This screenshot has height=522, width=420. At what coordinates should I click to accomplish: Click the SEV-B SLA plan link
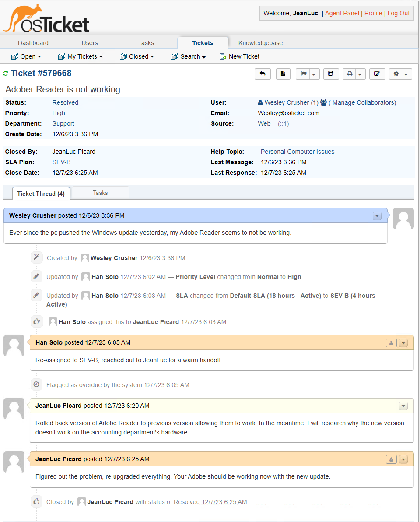(62, 162)
